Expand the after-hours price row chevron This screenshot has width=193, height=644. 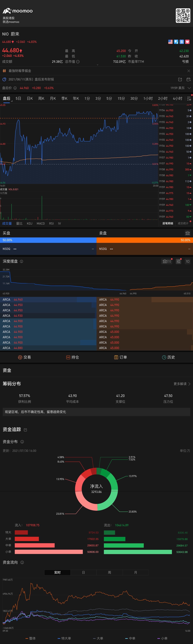[x=189, y=88]
